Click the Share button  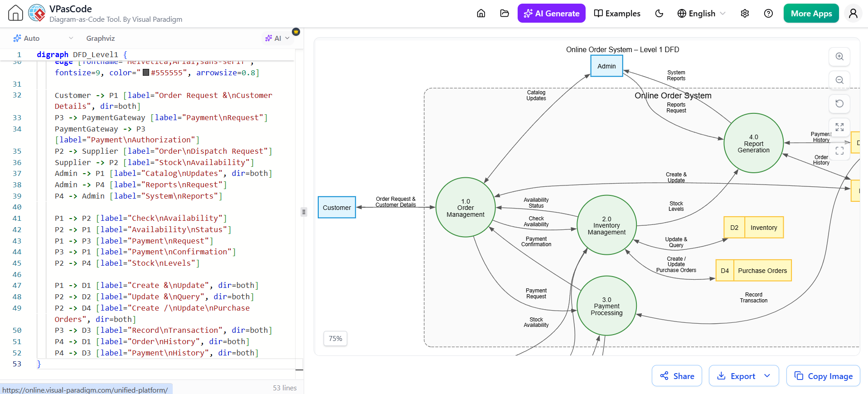[677, 376]
